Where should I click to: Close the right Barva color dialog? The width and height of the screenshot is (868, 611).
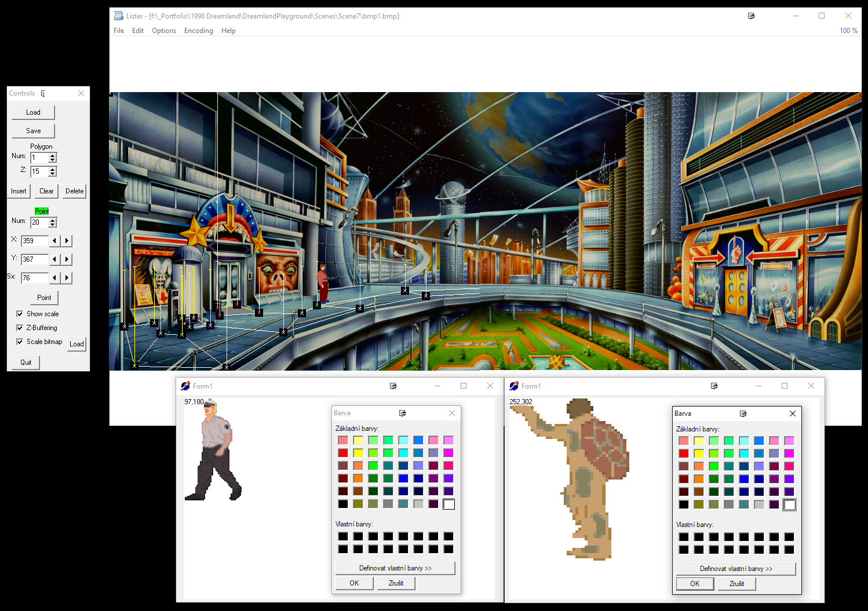pyautogui.click(x=793, y=414)
